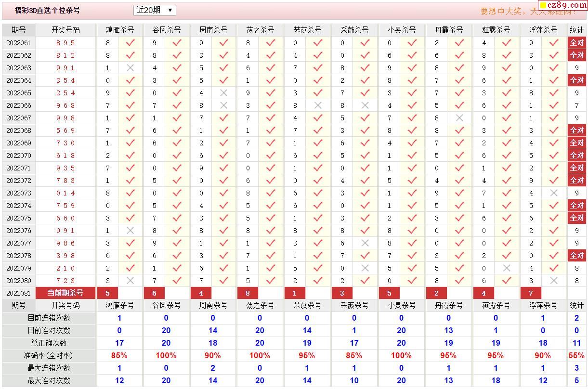Click the 蕸露杀号 top column header
This screenshot has height=389, width=588.
tap(496, 30)
